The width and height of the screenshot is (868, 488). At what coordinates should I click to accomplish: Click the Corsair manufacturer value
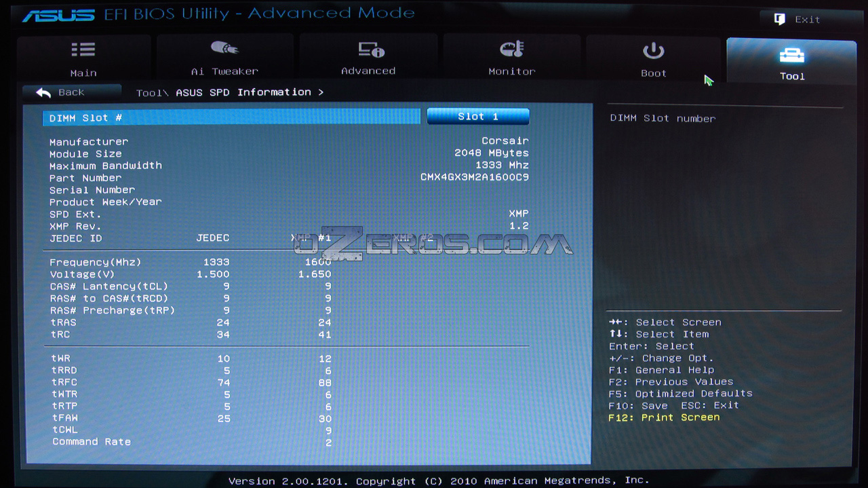(x=505, y=141)
